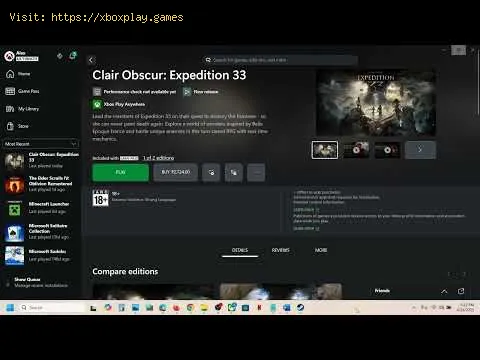Open Clair Obscur: Expedition 33 in recent list
Viewport: 480px width, 360px height.
click(x=41, y=160)
